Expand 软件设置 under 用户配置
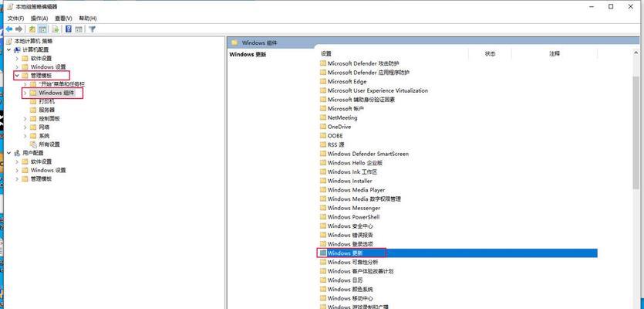The height and width of the screenshot is (309, 644). click(17, 161)
